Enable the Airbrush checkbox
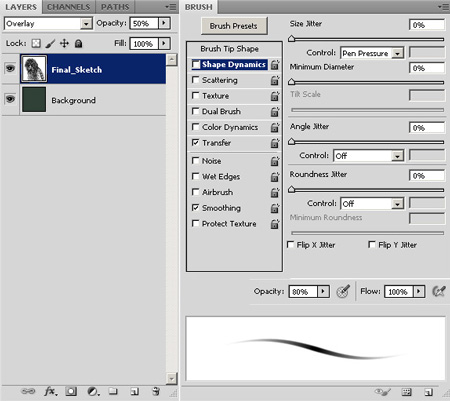The image size is (450, 401). click(x=196, y=192)
